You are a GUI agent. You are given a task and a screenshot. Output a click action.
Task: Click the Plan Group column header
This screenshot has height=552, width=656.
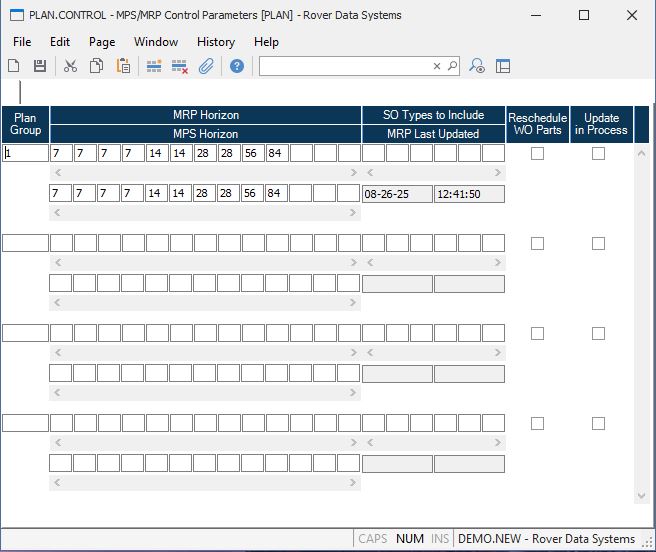25,124
